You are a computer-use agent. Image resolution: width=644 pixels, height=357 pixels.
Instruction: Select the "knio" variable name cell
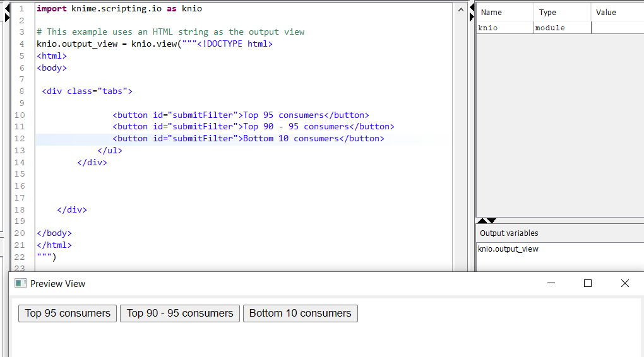[x=504, y=28]
